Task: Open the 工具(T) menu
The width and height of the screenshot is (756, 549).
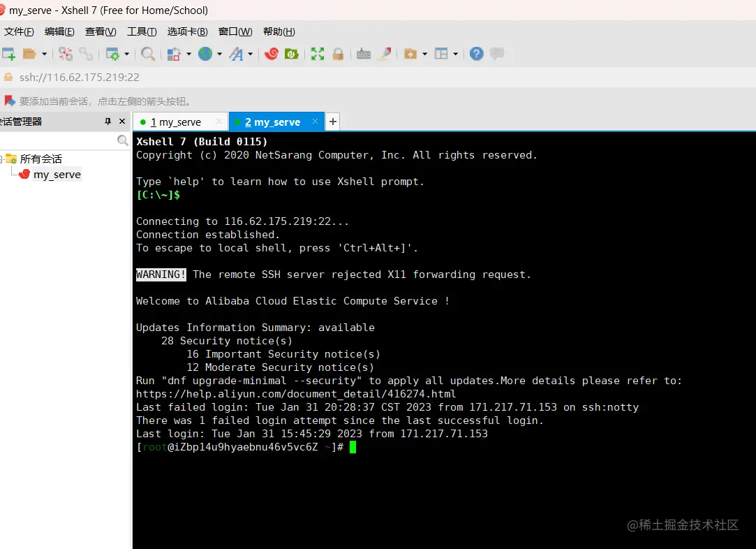Action: [x=142, y=32]
